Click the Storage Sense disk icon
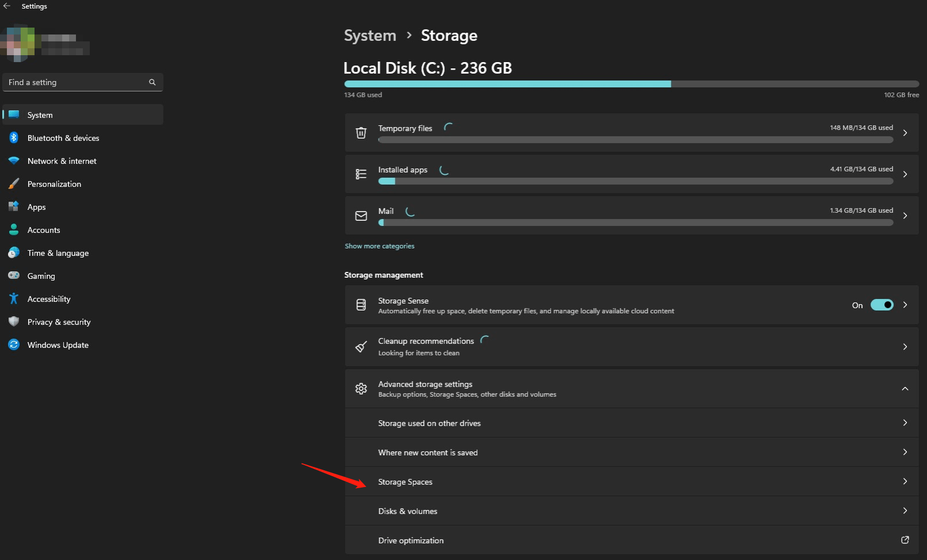This screenshot has height=560, width=927. pos(361,305)
